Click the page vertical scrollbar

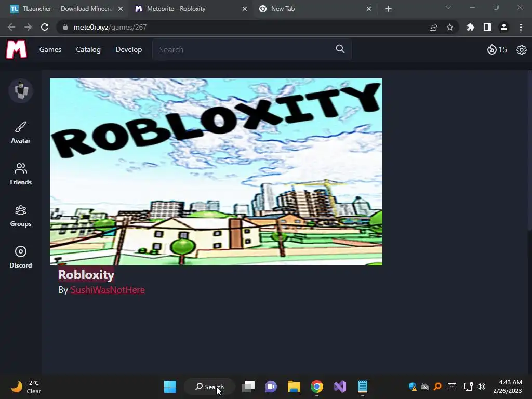point(529,151)
